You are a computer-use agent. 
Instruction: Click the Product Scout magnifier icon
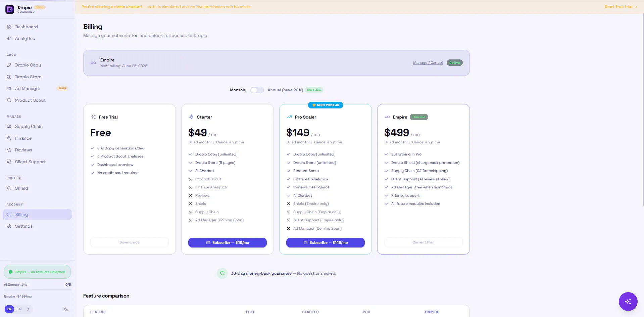[9, 100]
